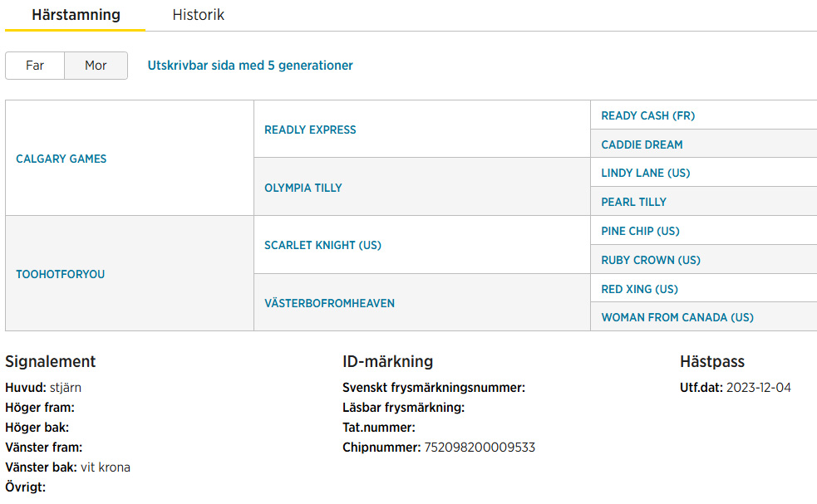Open READLY EXPRESS horse page
This screenshot has width=817, height=504.
[x=310, y=130]
